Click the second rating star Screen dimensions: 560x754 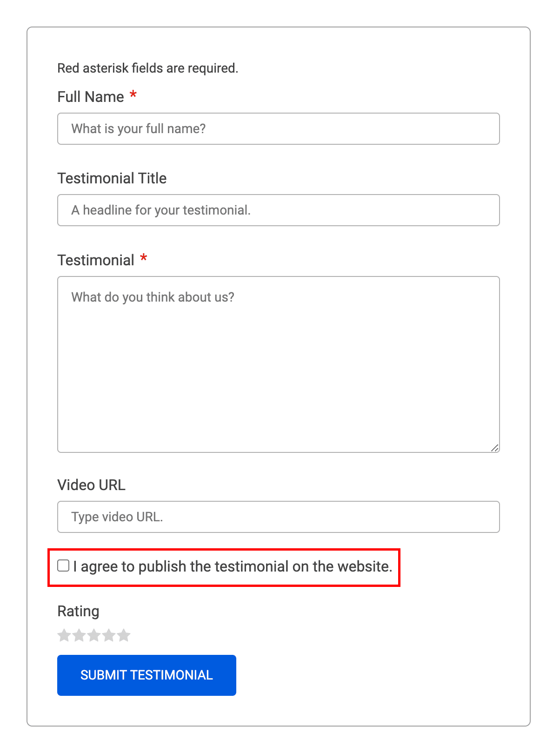(x=79, y=635)
